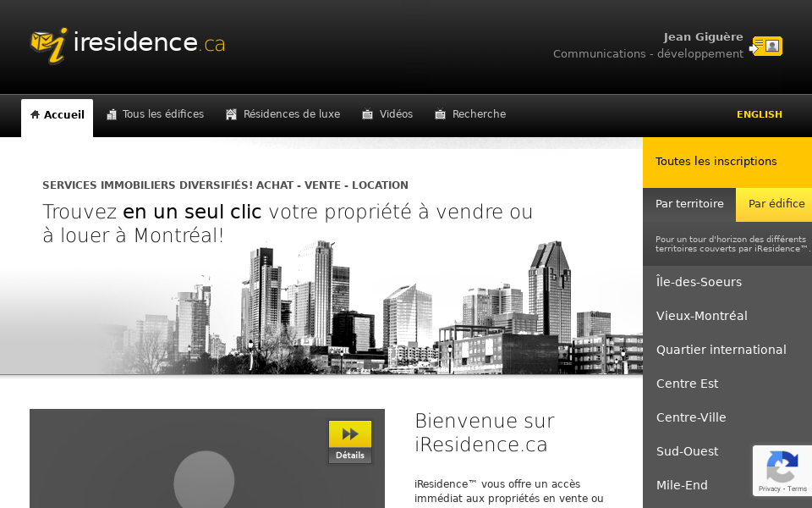Select Mile-End from the territories list
Screen dimensions: 812x508
(x=682, y=485)
